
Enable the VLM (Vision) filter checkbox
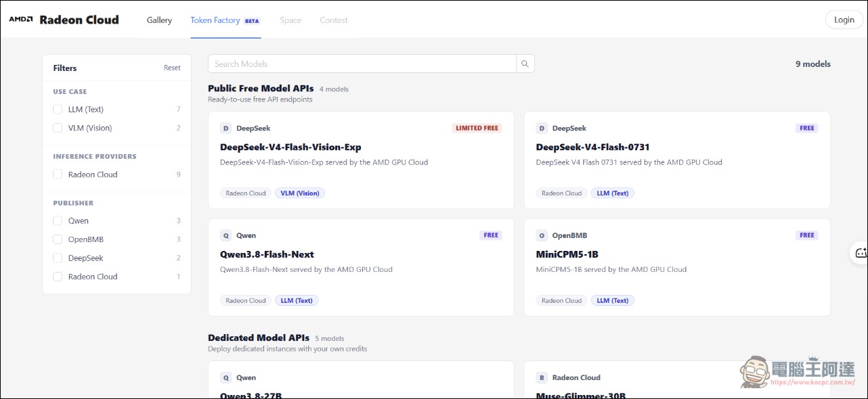(x=58, y=128)
